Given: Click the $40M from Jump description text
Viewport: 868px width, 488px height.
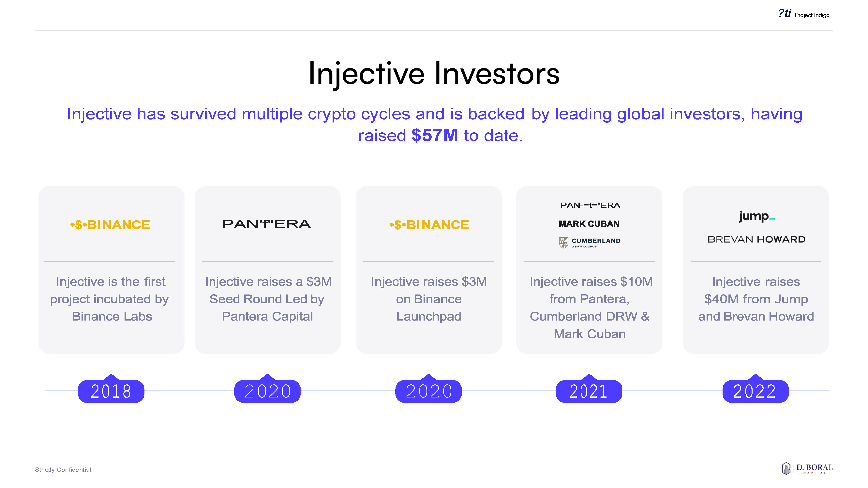Looking at the screenshot, I should pos(756,299).
